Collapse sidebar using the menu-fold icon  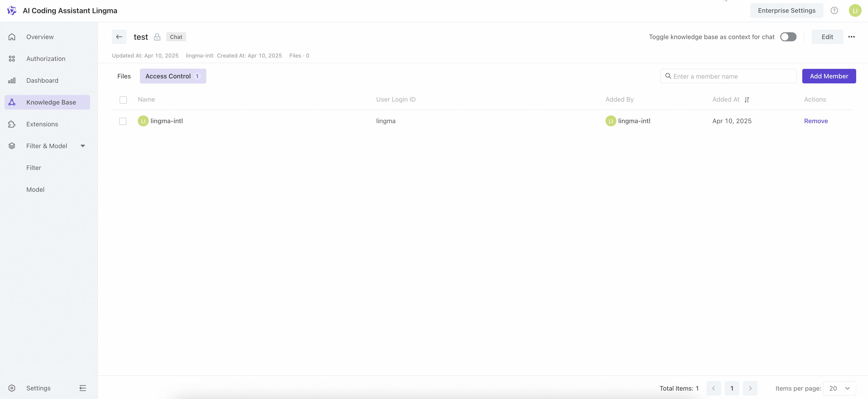click(x=83, y=388)
